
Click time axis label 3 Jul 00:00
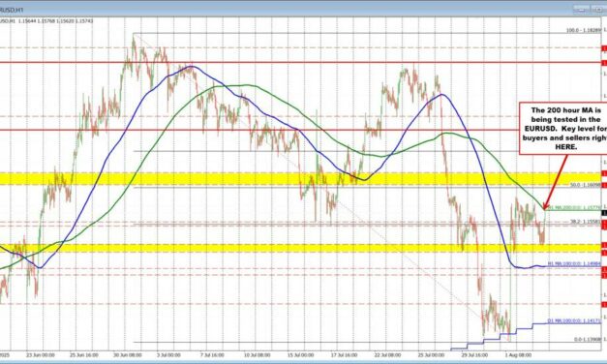click(x=168, y=354)
